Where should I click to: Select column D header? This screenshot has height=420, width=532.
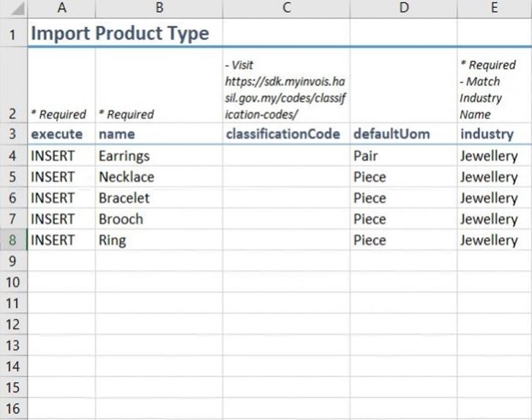pyautogui.click(x=403, y=8)
